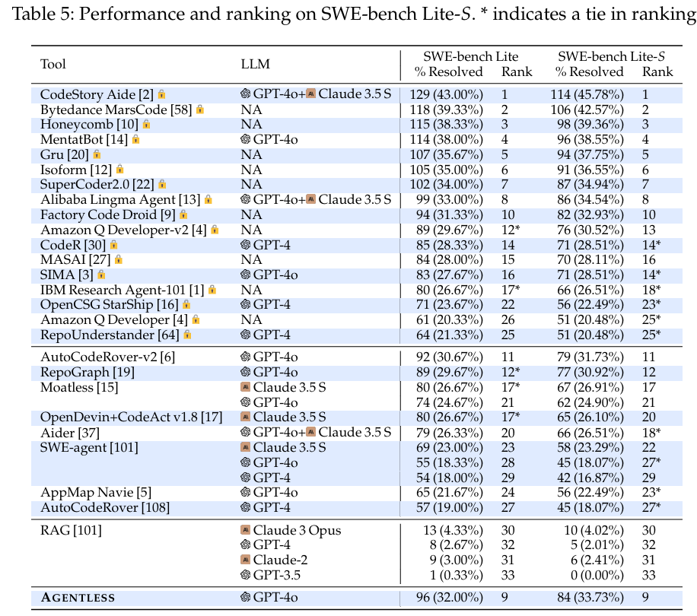Click the Anthropic logo beside Claude 3 Opus
Image resolution: width=697 pixels, height=616 pixels.
[245, 529]
